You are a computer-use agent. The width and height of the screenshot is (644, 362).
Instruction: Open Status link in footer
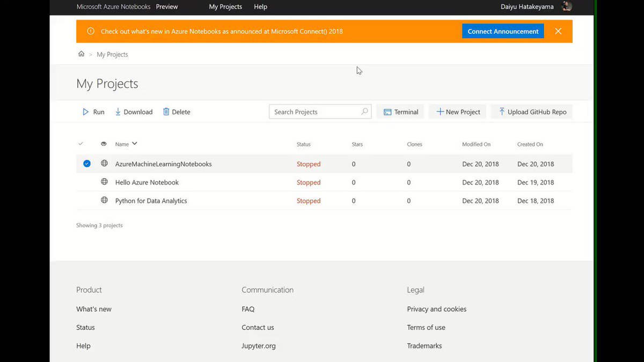tap(85, 327)
